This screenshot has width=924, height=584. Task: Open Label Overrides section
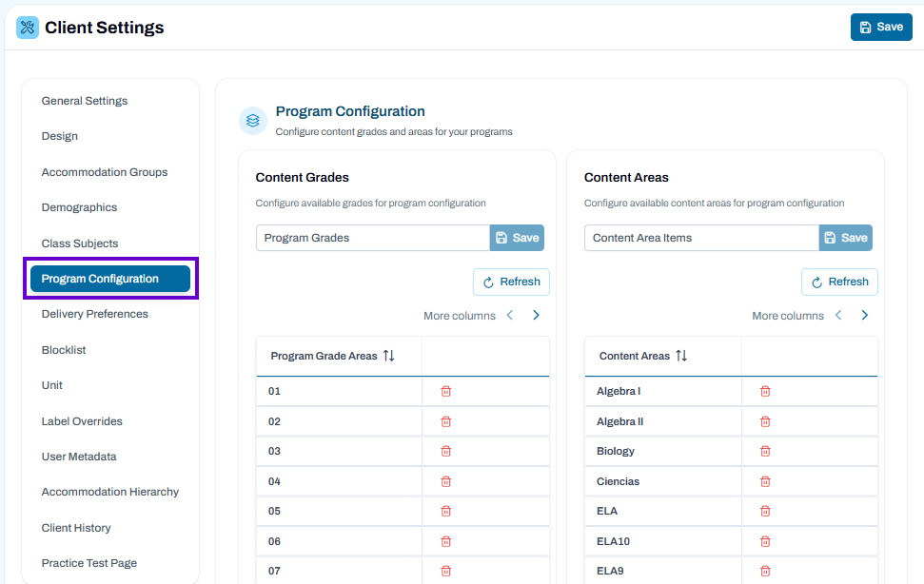(82, 421)
